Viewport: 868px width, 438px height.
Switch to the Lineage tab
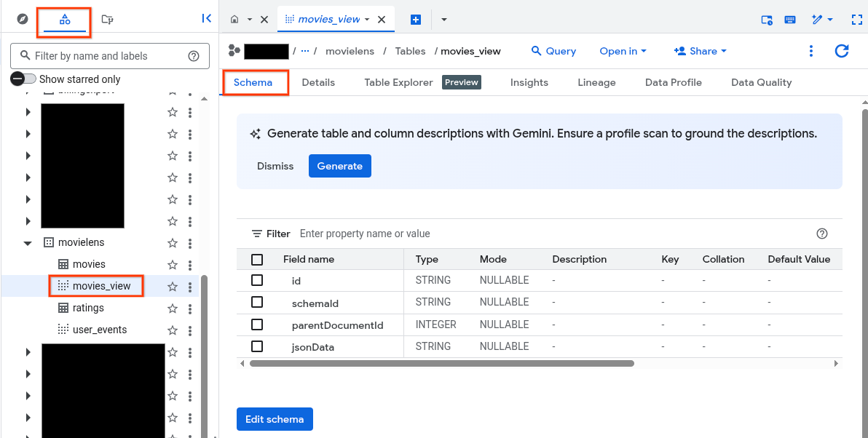point(596,82)
